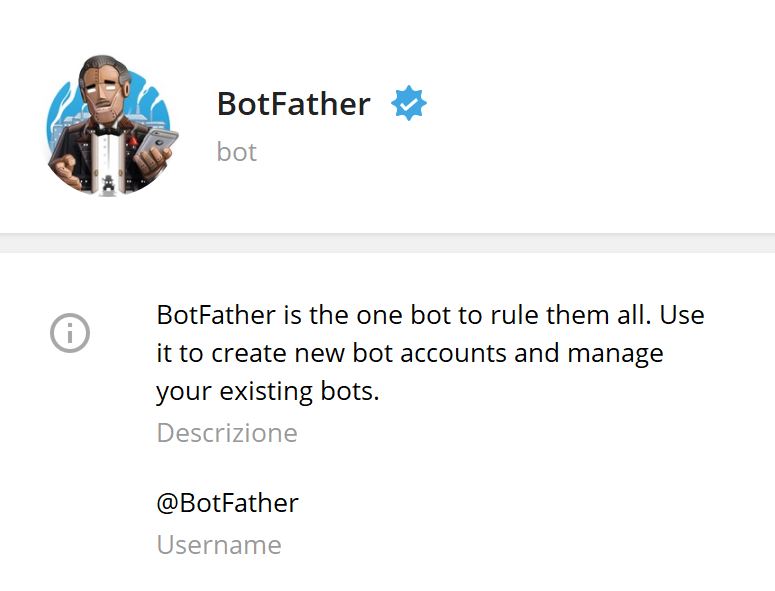Screen dimensions: 775x591
Task: Click the BotFather name in header
Action: [293, 104]
